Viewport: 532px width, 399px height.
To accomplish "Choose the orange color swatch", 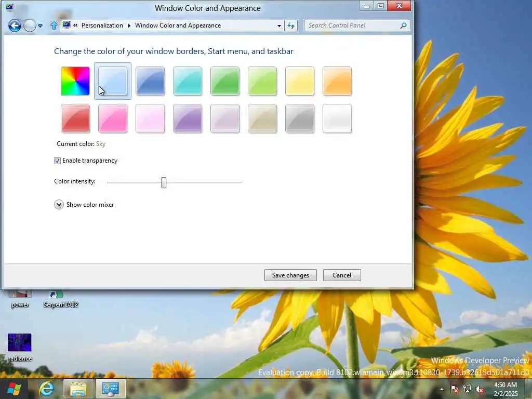I will click(x=337, y=81).
